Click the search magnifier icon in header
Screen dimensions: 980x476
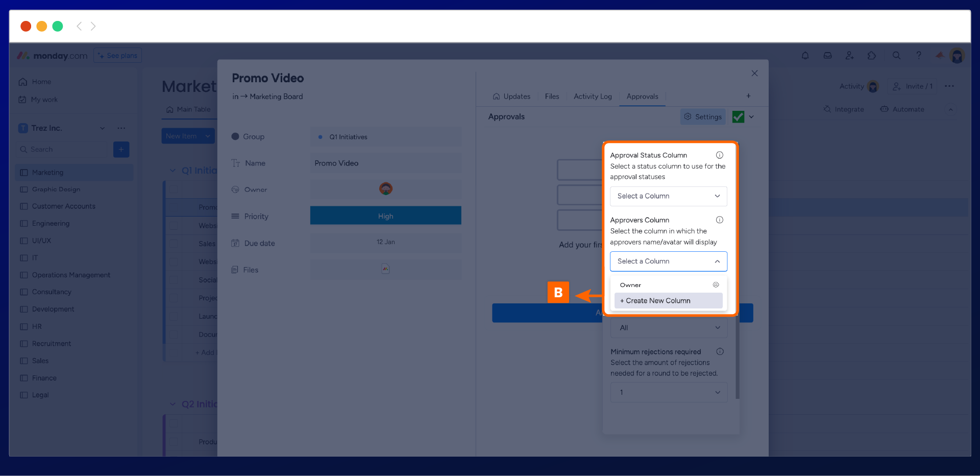pos(896,56)
